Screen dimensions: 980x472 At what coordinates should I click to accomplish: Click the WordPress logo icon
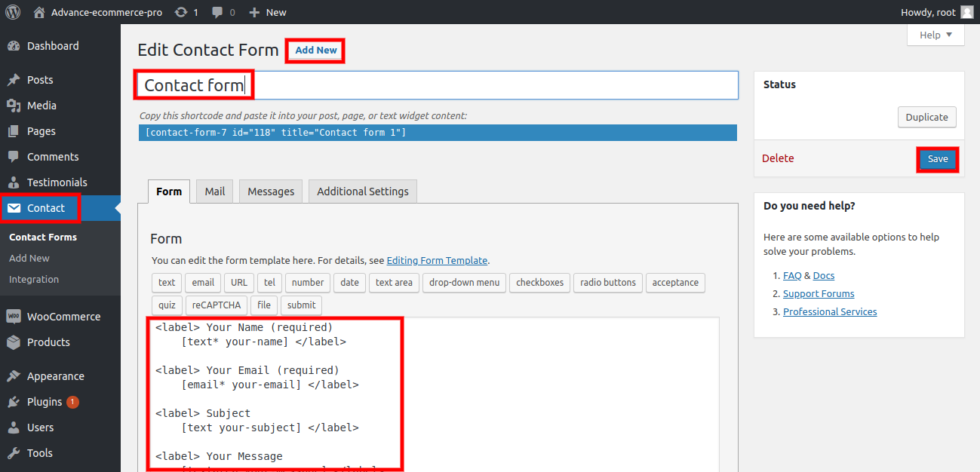point(13,12)
